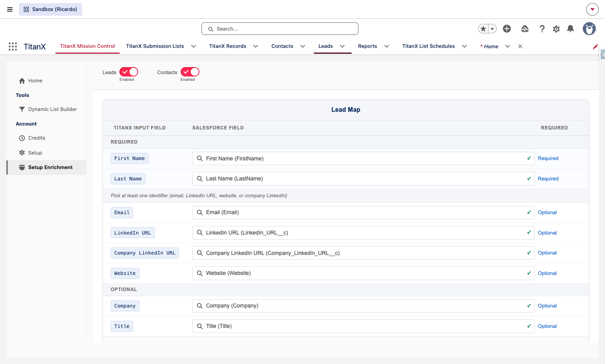Screen dimensions: 605x364
Task: Click the Last Name (LastName) field lookup
Action: coord(363,179)
